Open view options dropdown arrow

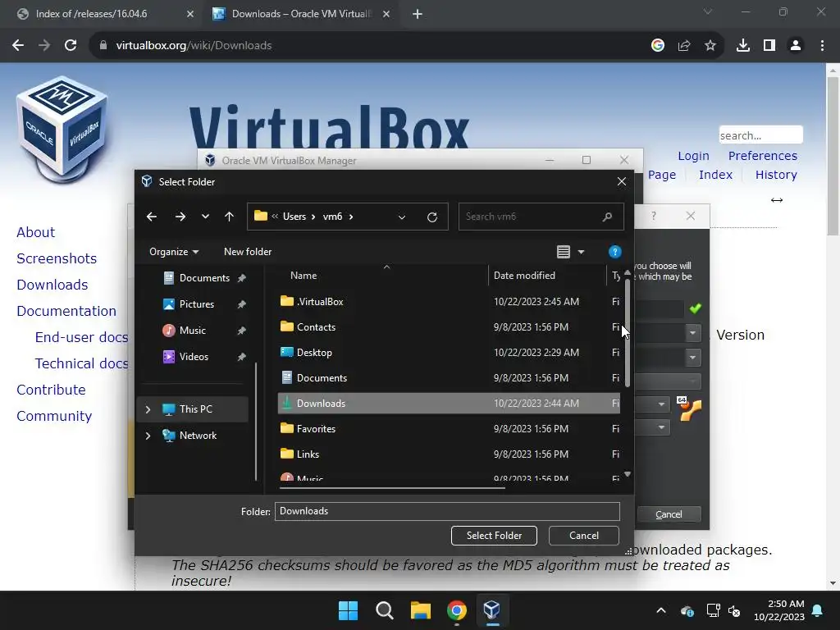tap(582, 252)
